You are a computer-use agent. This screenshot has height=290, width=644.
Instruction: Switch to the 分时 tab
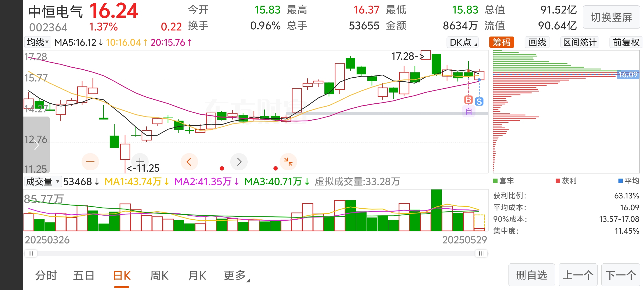pyautogui.click(x=46, y=275)
